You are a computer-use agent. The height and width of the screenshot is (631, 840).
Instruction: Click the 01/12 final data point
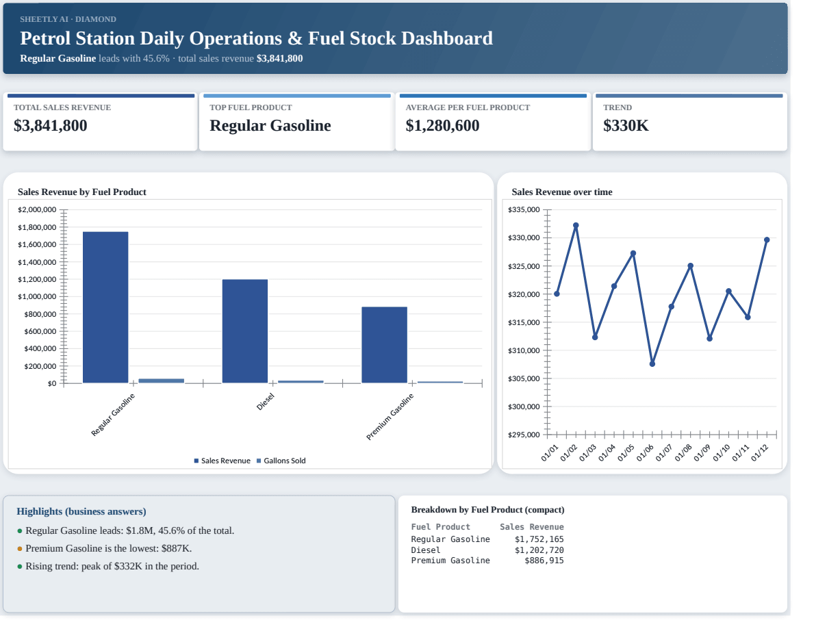coord(767,240)
